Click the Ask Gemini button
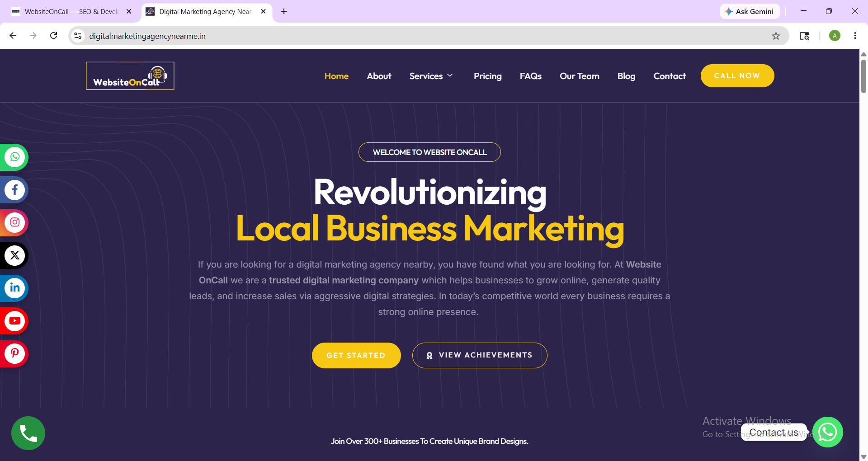The height and width of the screenshot is (461, 868). 750,11
